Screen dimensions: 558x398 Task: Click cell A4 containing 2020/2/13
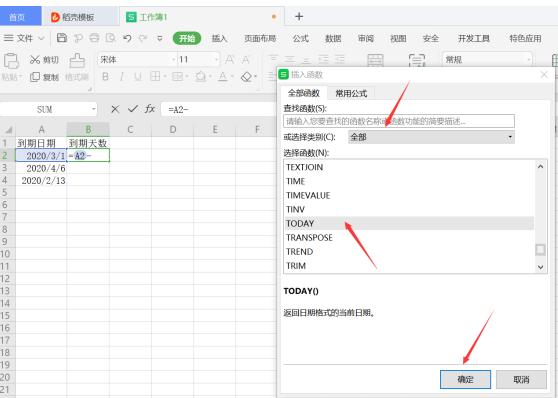[41, 180]
